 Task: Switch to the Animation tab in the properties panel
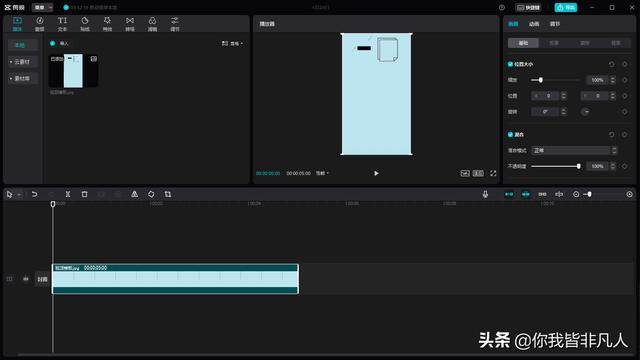click(534, 24)
